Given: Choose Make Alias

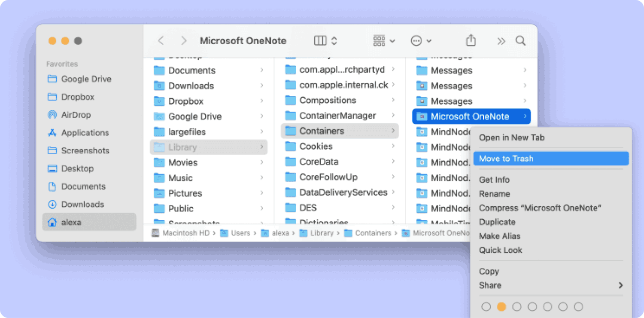Looking at the screenshot, I should point(551,236).
